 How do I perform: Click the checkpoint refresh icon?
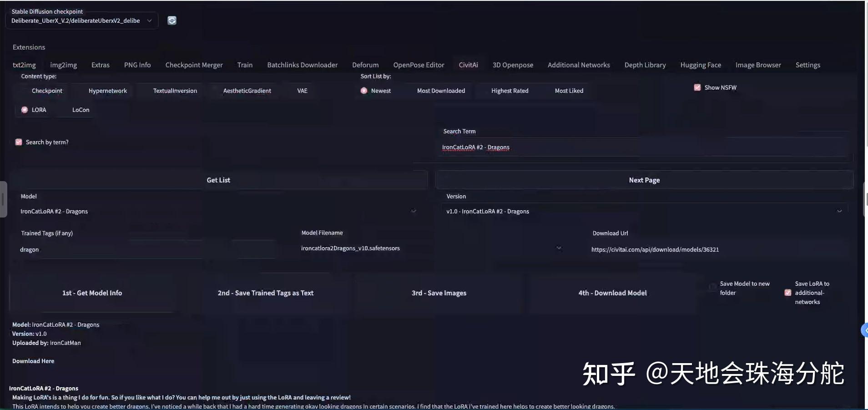pyautogui.click(x=172, y=20)
